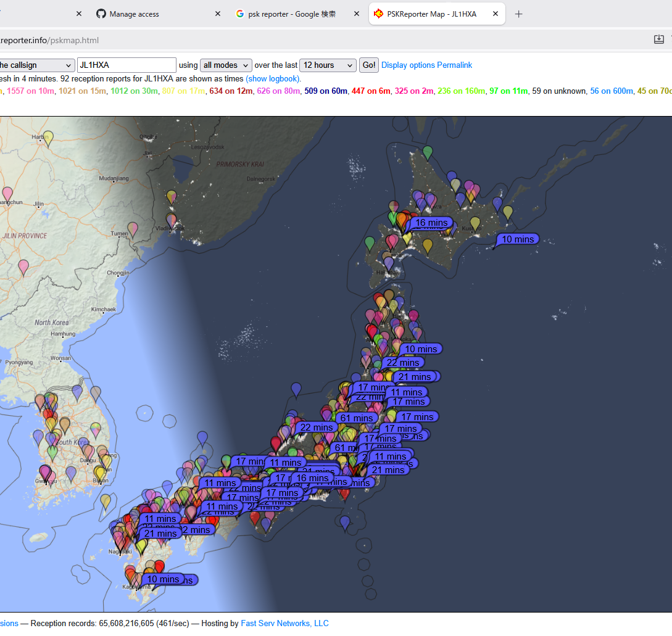Click the JL1HXA callsign input field

coord(127,65)
